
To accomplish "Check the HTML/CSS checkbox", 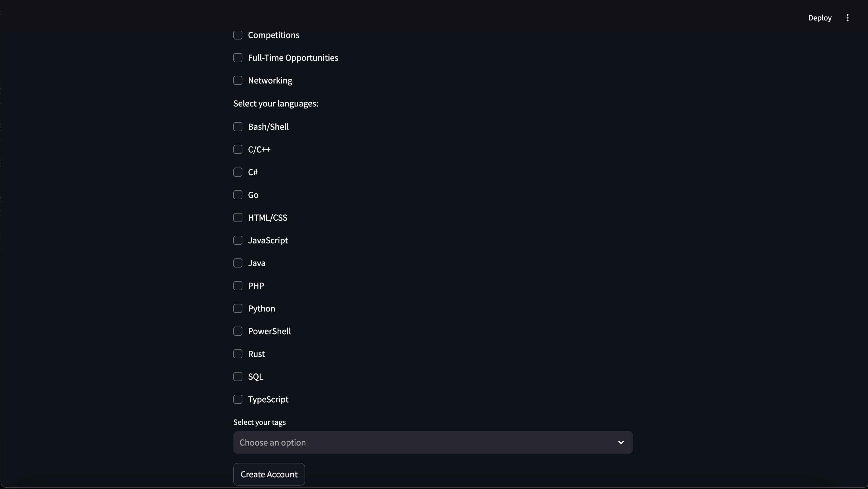I will (x=238, y=217).
